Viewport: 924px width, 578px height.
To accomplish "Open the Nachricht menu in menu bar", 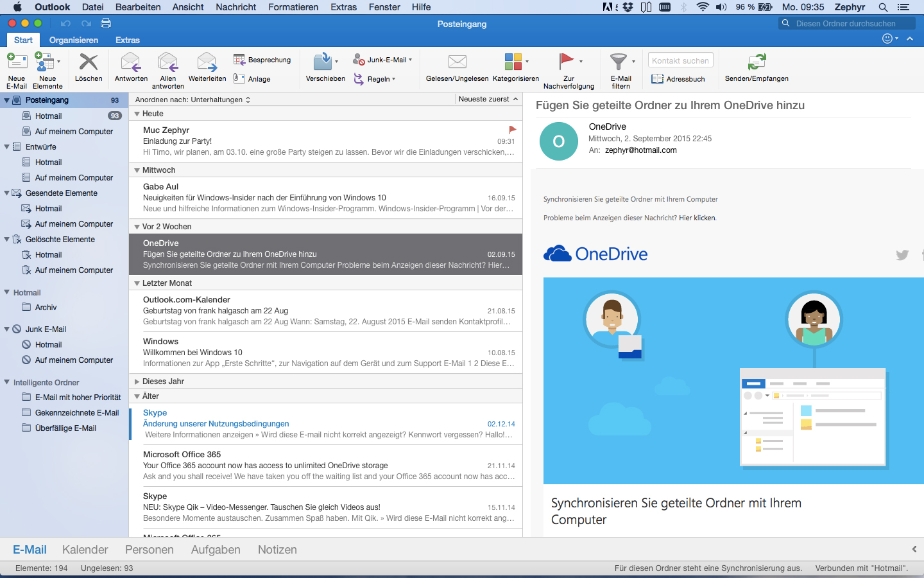I will point(235,7).
